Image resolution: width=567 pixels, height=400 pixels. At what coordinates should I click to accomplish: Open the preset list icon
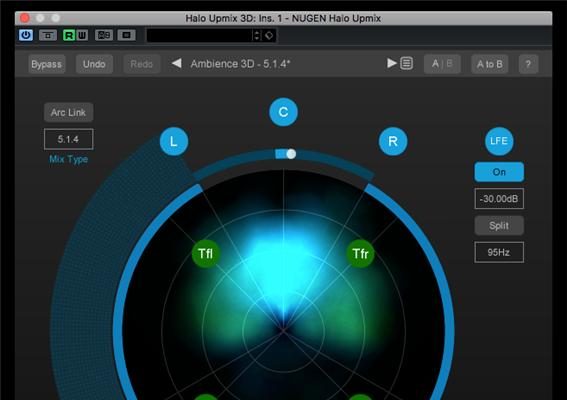tap(406, 63)
